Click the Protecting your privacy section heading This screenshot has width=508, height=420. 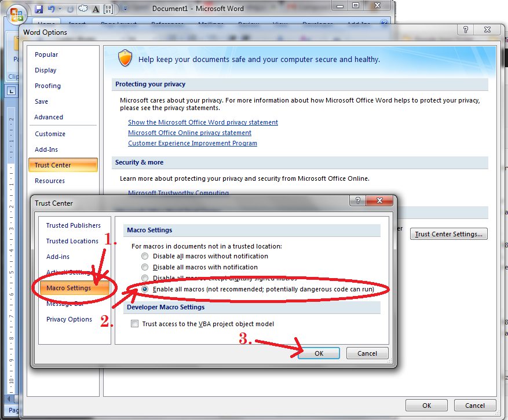click(x=151, y=84)
